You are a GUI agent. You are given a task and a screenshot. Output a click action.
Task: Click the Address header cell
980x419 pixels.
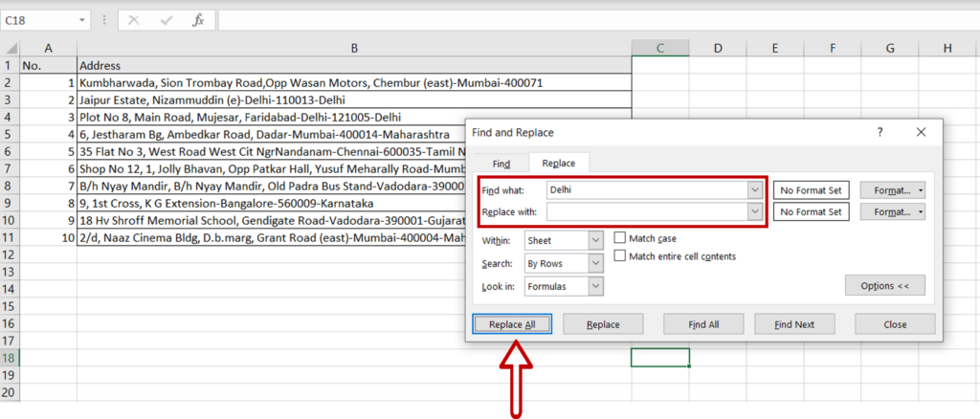[354, 66]
